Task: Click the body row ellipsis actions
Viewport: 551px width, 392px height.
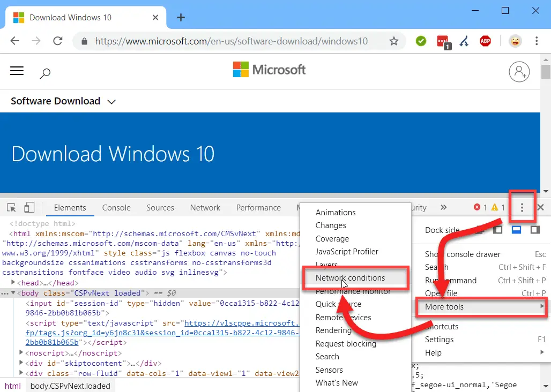Action: pos(5,293)
